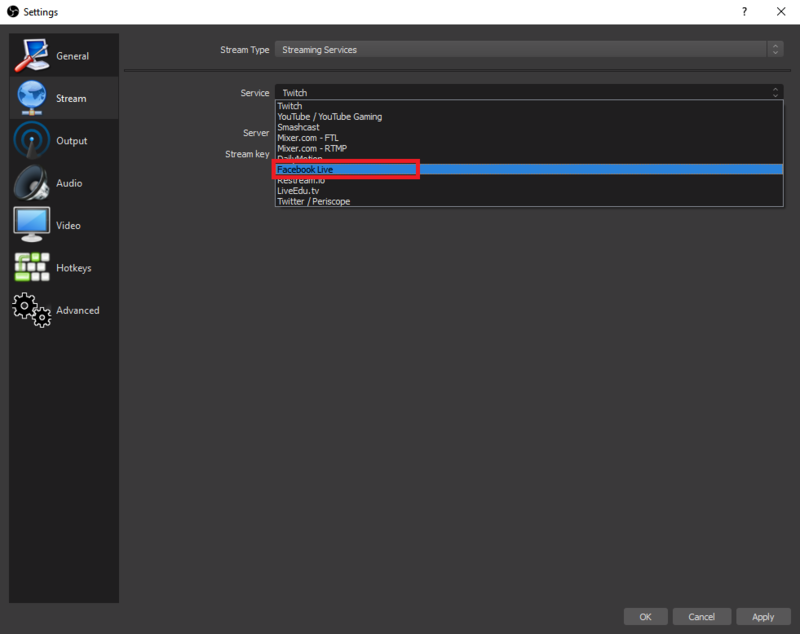Choose Twitter / Periscope service

coord(529,201)
